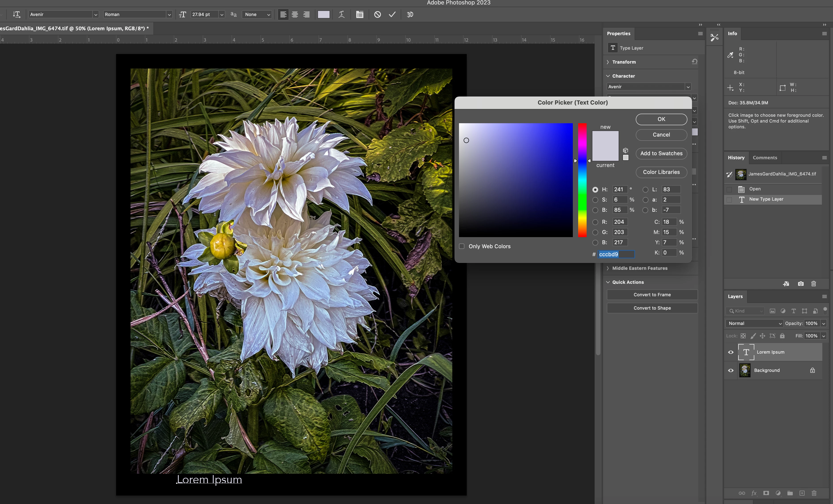This screenshot has height=504, width=833.
Task: Delete layer with Layers panel trash icon
Action: pos(814,493)
